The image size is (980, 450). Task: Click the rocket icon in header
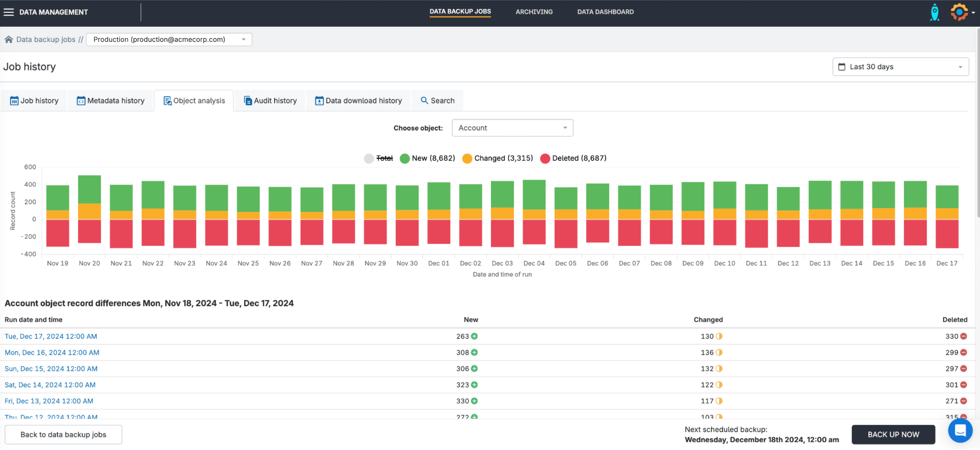[x=934, y=12]
